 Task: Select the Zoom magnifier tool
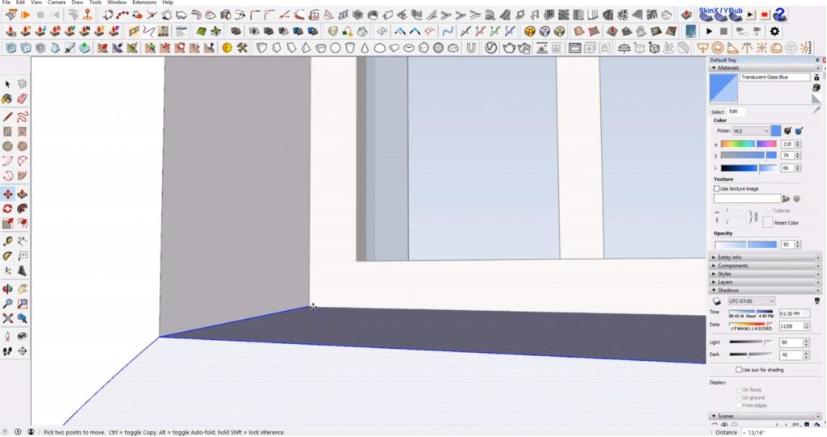pos(7,304)
